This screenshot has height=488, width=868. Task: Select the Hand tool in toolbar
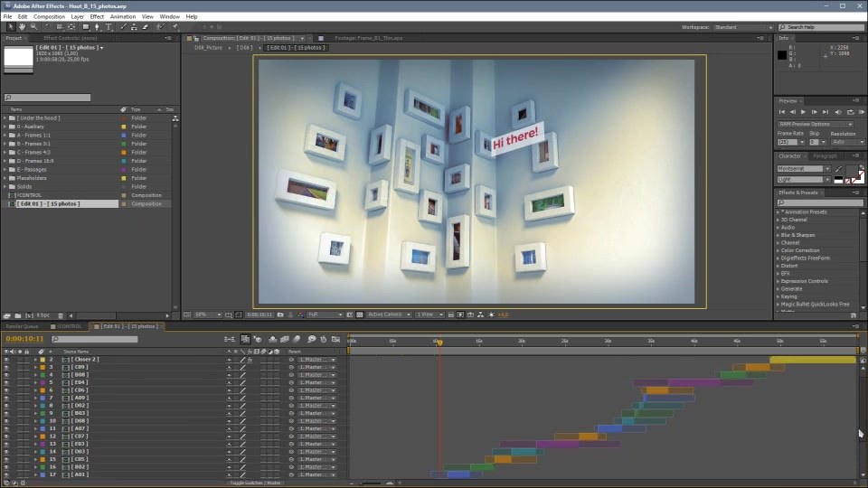click(22, 26)
